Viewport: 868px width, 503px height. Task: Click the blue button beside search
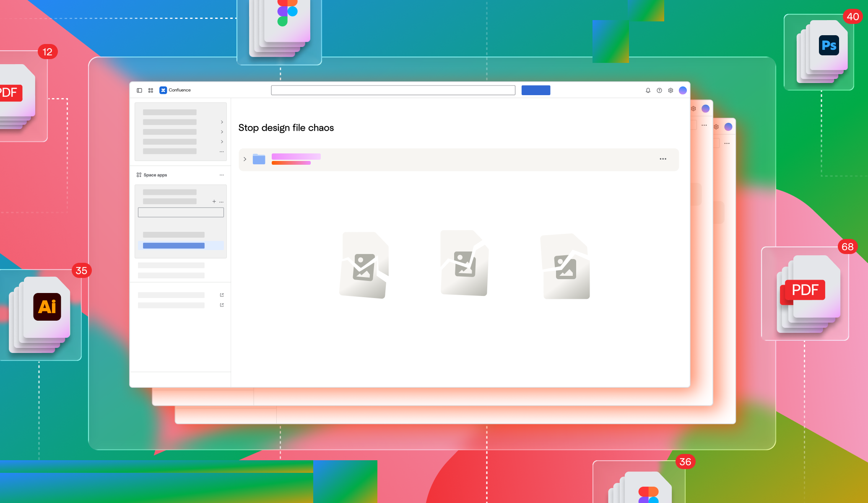point(535,90)
